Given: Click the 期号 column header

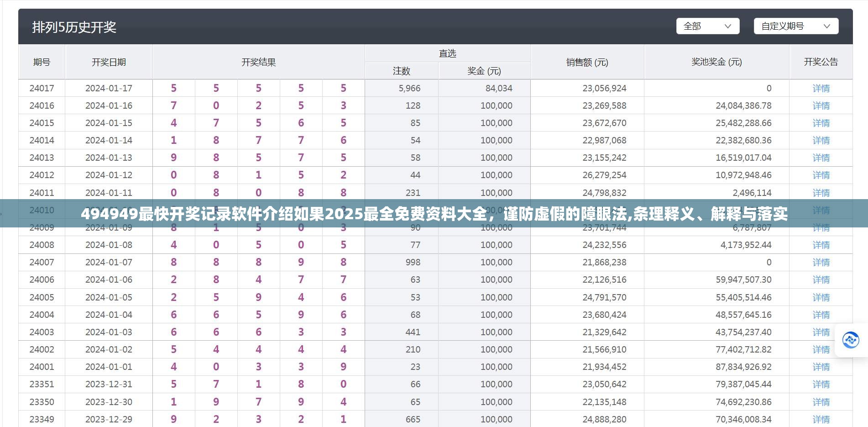Looking at the screenshot, I should [x=42, y=62].
